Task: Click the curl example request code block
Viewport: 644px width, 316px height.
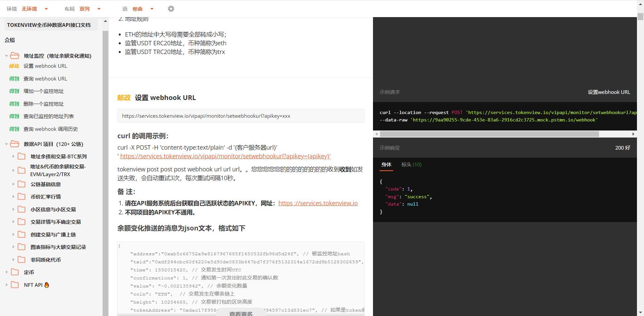Action: point(505,116)
